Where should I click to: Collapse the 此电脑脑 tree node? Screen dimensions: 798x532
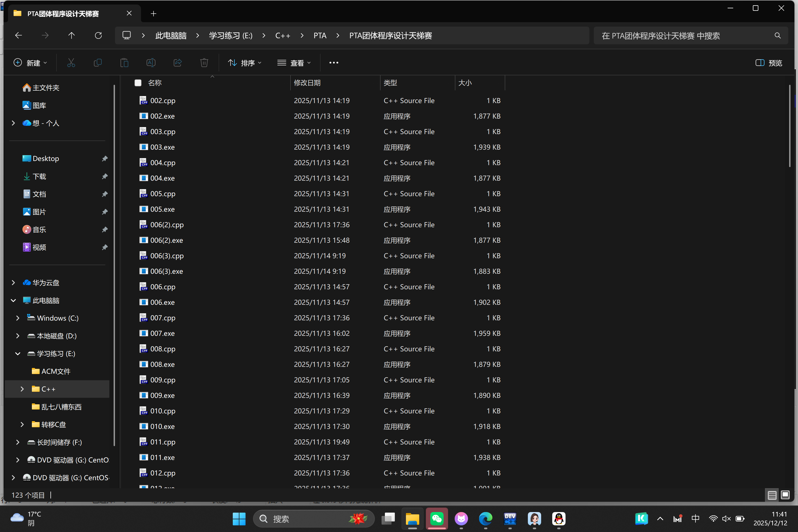pyautogui.click(x=13, y=300)
